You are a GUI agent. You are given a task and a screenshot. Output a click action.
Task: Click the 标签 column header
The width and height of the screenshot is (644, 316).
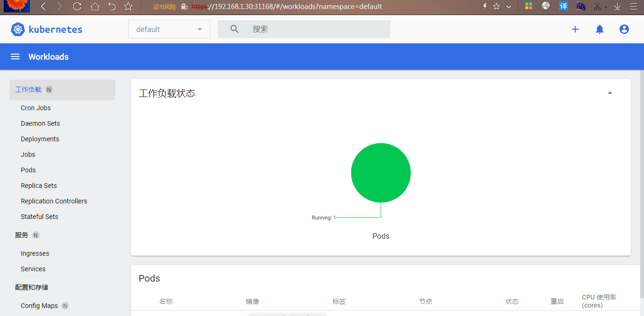point(339,301)
